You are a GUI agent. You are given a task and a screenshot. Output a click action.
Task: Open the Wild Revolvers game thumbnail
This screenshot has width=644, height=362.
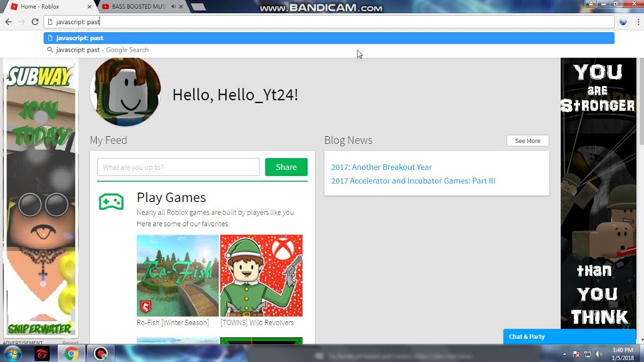pyautogui.click(x=261, y=276)
